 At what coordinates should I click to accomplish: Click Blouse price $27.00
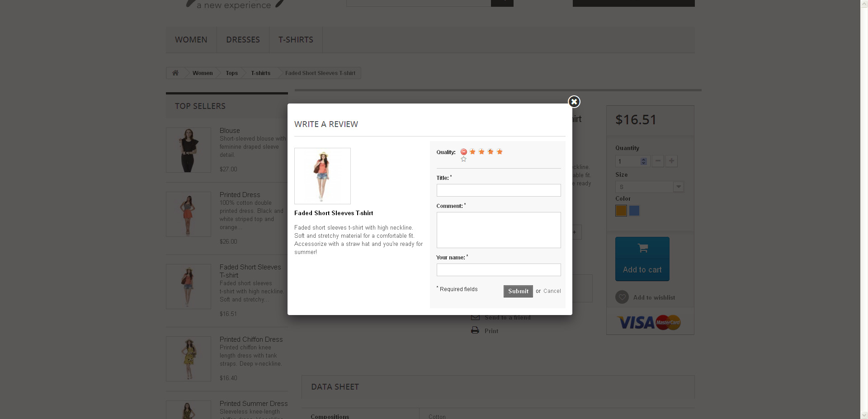[x=228, y=169]
